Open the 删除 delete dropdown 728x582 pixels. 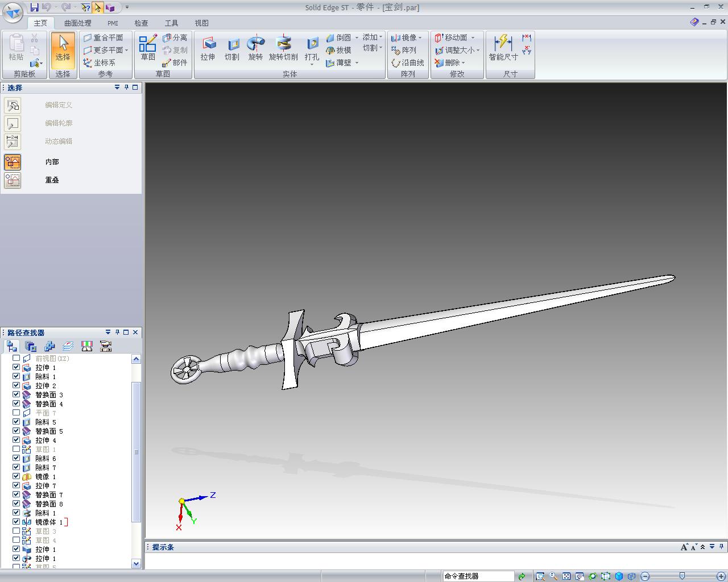[x=463, y=63]
